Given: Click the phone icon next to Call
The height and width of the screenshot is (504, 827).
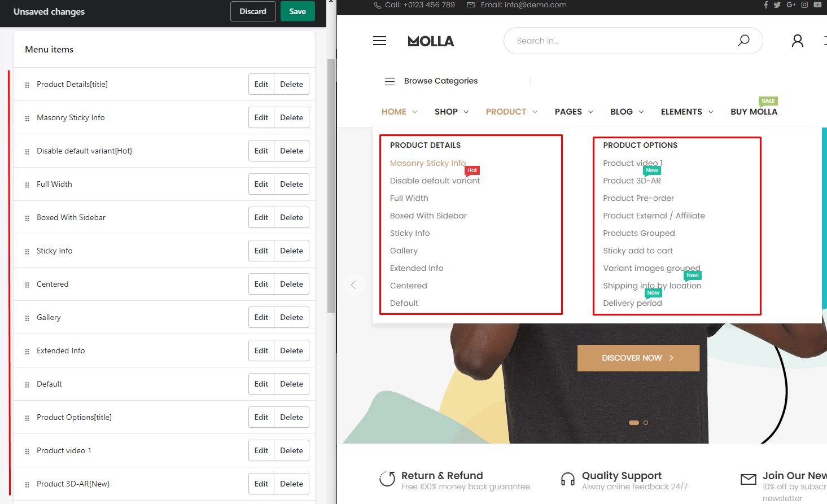Looking at the screenshot, I should tap(378, 5).
